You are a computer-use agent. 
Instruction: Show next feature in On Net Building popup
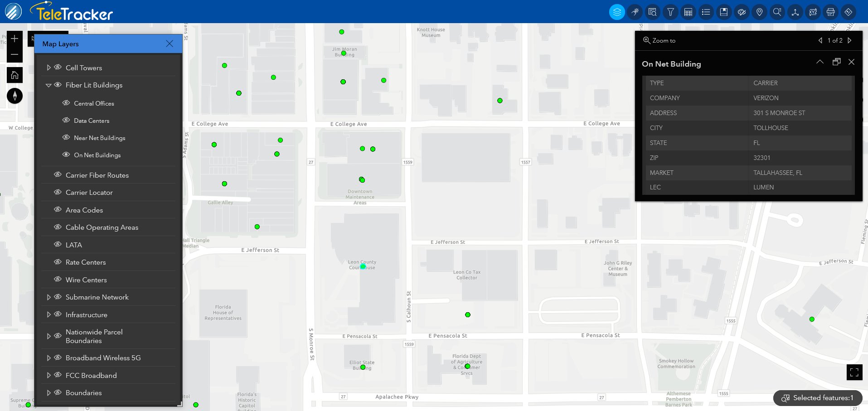coord(850,40)
